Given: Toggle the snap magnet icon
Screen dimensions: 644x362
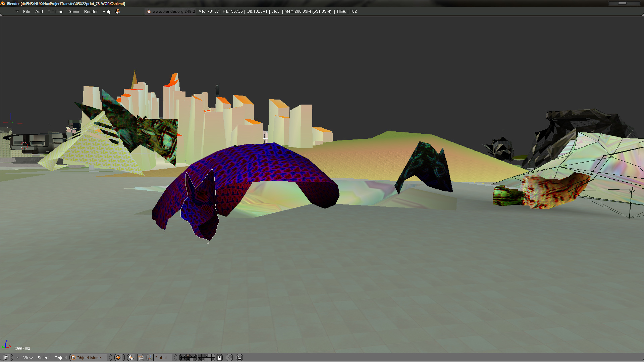Looking at the screenshot, I should coord(229,358).
